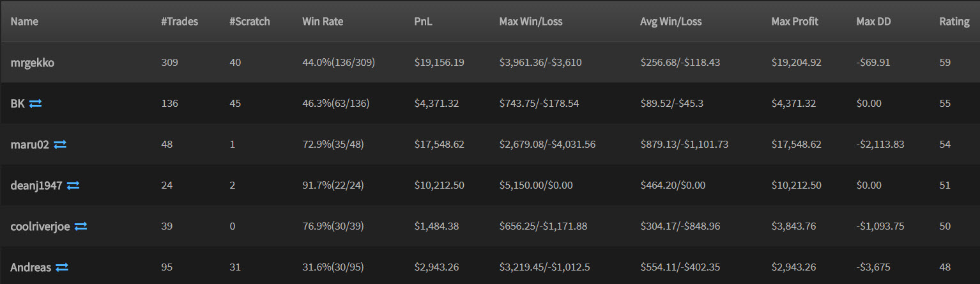980x284 pixels.
Task: Sort by the #Trades column header
Action: point(180,21)
